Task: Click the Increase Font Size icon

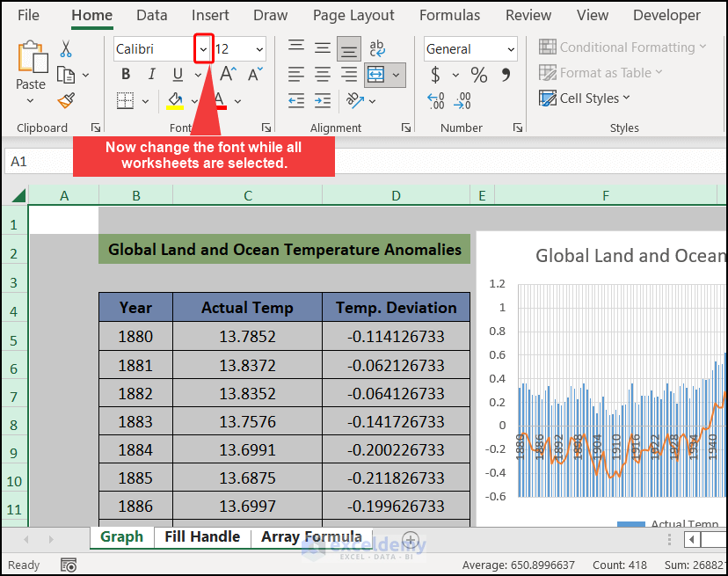Action: (228, 75)
